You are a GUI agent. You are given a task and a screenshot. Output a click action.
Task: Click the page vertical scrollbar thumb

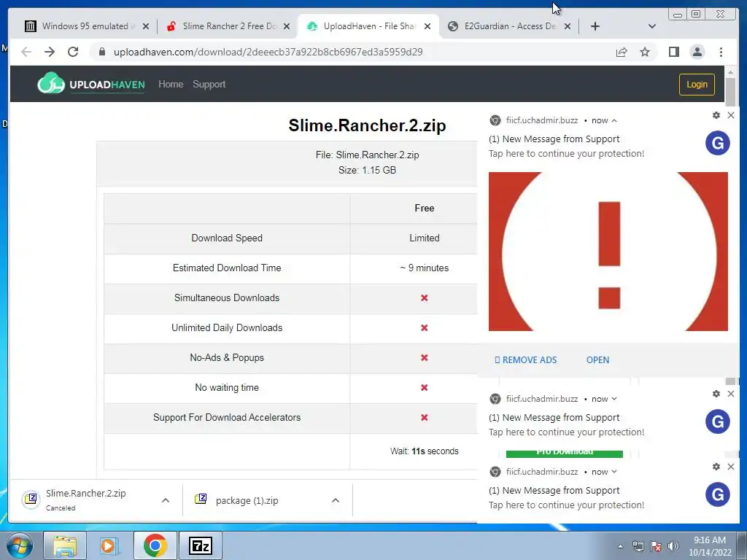[x=731, y=91]
